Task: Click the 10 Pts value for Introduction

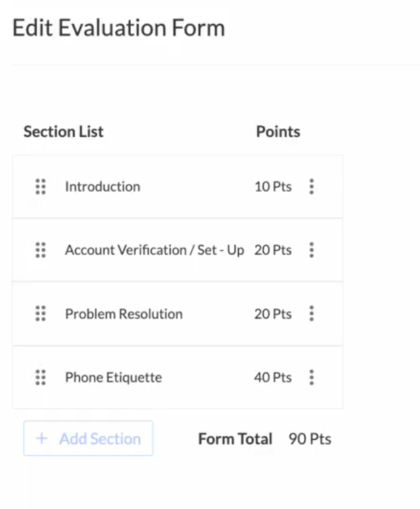Action: (x=273, y=186)
